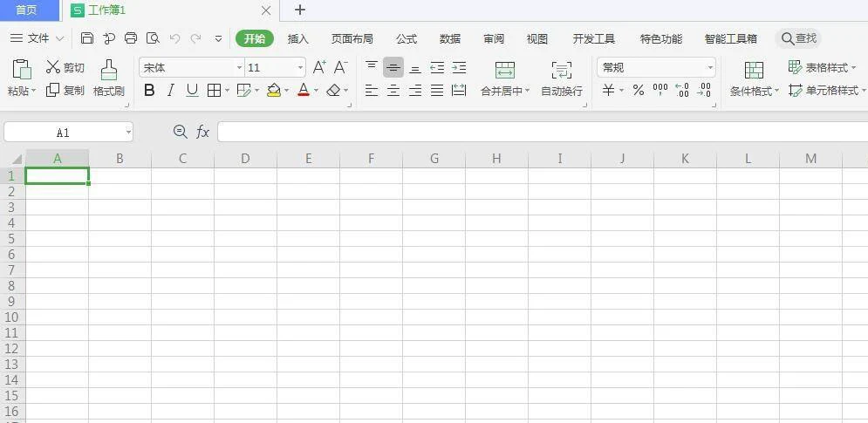This screenshot has height=423, width=868.
Task: Click the Print icon in quick toolbar
Action: tap(131, 38)
